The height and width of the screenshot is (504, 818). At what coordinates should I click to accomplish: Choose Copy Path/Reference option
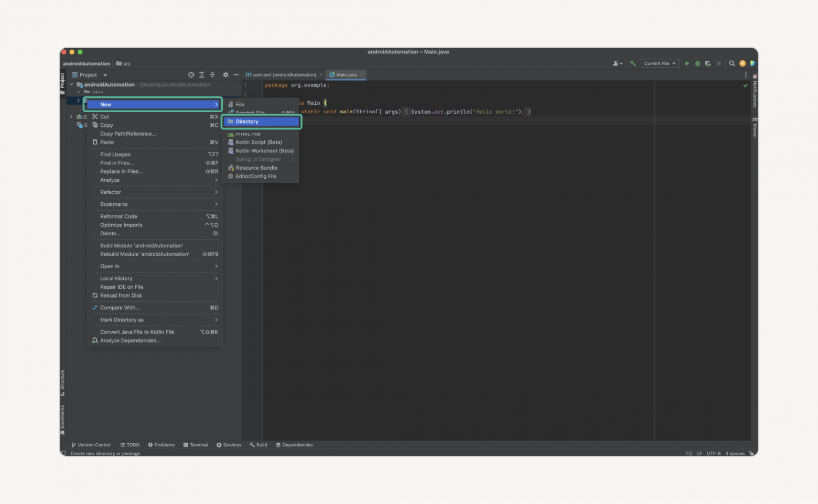coord(155,134)
